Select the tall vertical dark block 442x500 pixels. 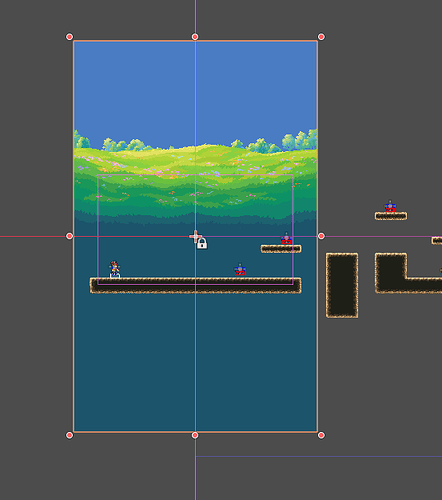[342, 285]
